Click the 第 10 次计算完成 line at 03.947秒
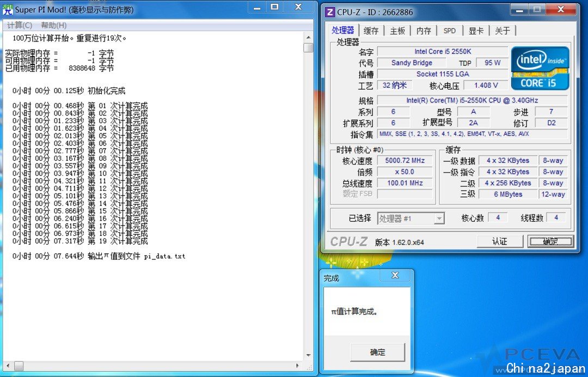The image size is (588, 377). 80,173
